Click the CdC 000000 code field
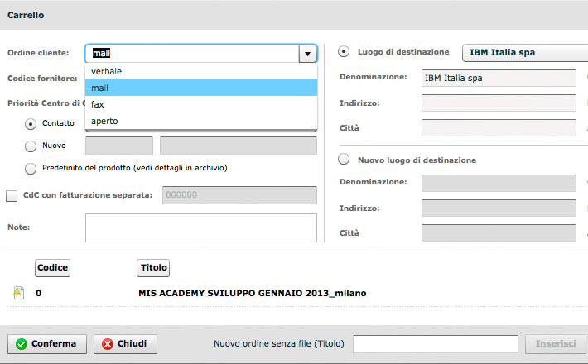 tap(239, 195)
